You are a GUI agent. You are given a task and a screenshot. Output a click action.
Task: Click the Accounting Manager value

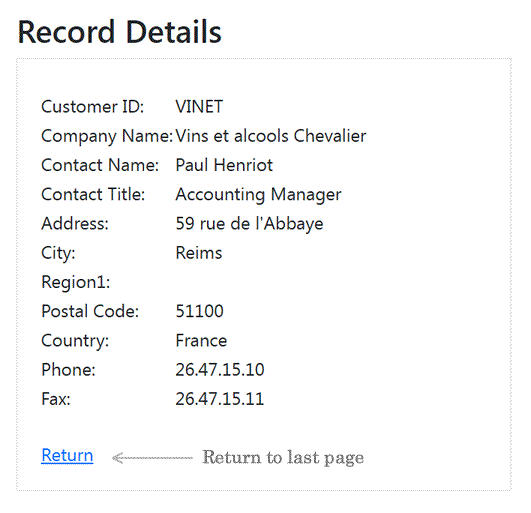point(258,195)
